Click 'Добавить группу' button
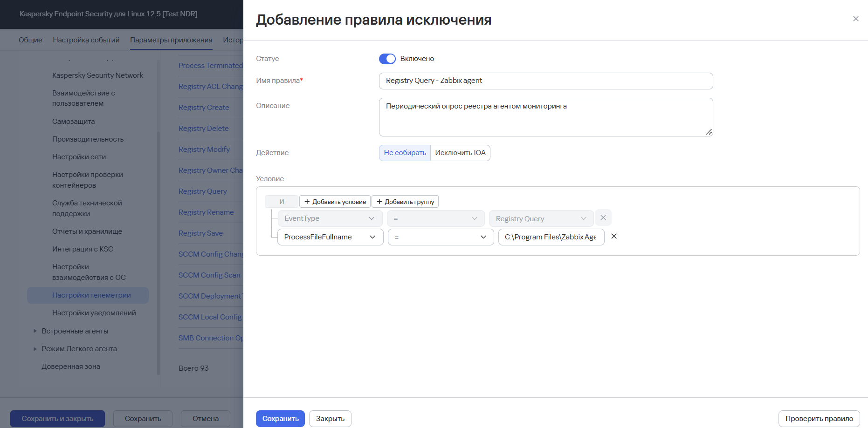This screenshot has width=868, height=428. (x=405, y=202)
